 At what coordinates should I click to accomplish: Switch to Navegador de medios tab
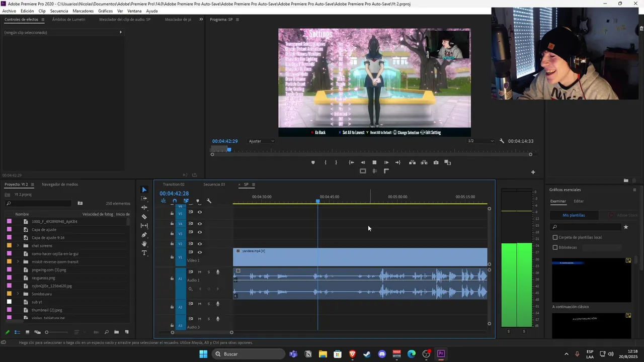60,185
